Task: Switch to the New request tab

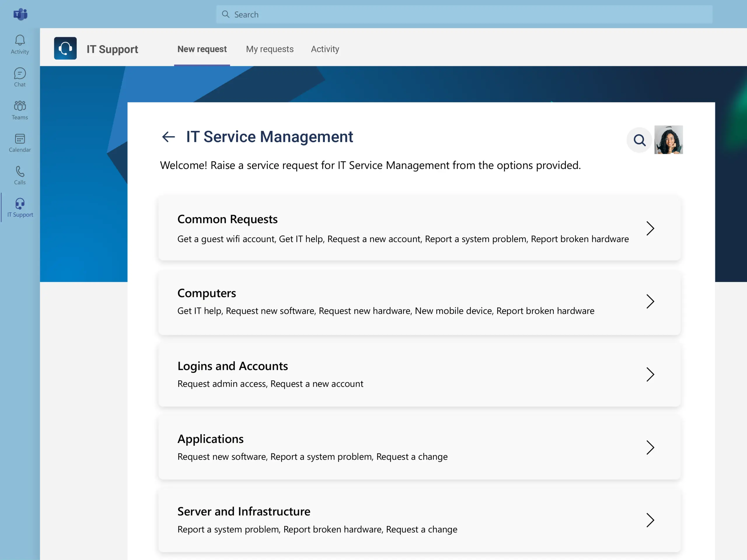Action: pos(202,49)
